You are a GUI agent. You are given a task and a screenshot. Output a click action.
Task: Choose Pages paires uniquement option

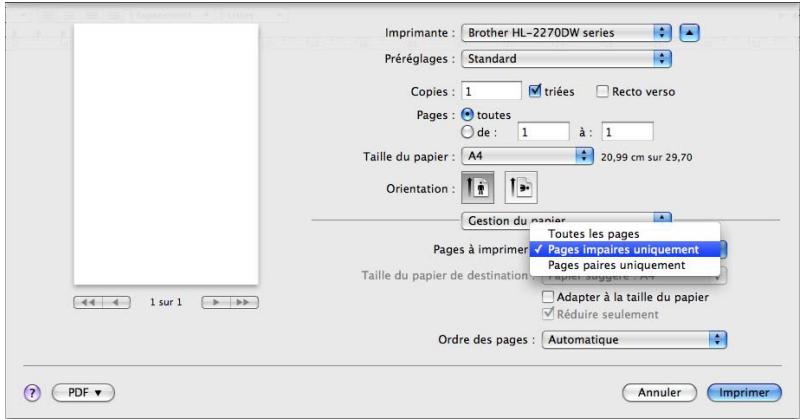point(625,265)
